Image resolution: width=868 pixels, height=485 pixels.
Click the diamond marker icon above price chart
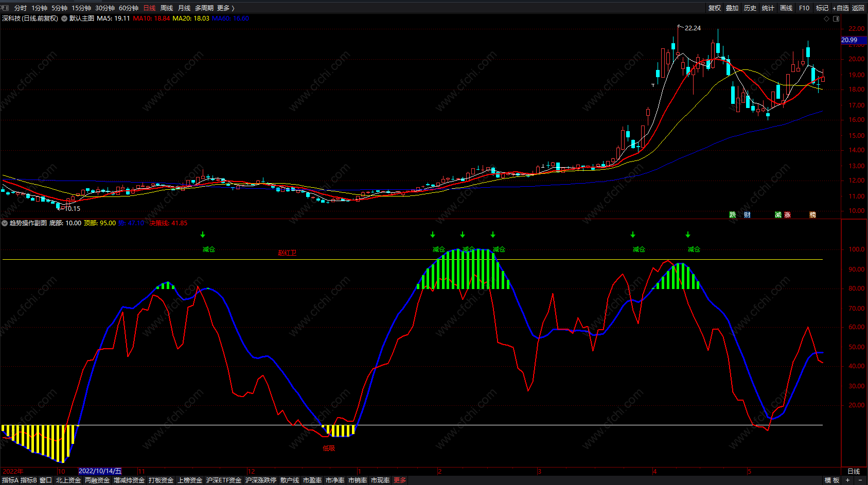click(827, 19)
